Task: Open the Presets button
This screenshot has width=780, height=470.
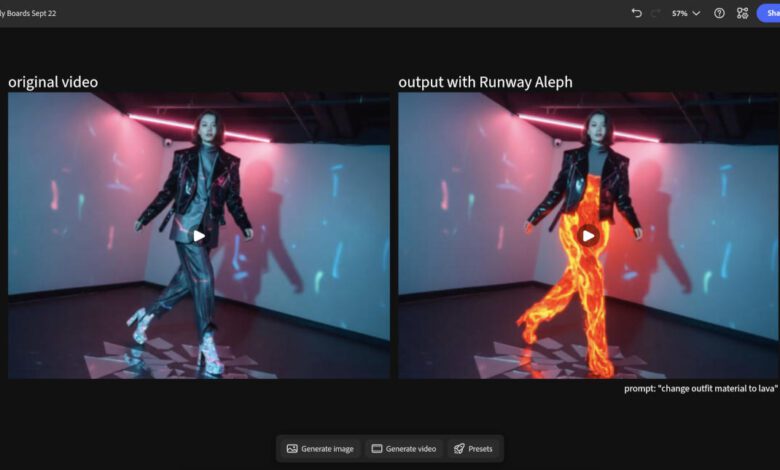Action: pyautogui.click(x=473, y=449)
